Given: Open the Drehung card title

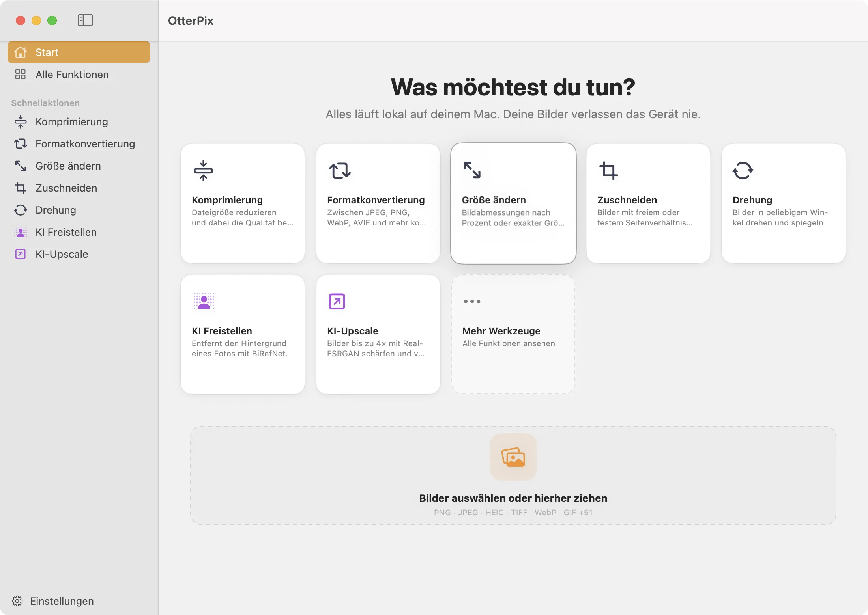Looking at the screenshot, I should (752, 200).
